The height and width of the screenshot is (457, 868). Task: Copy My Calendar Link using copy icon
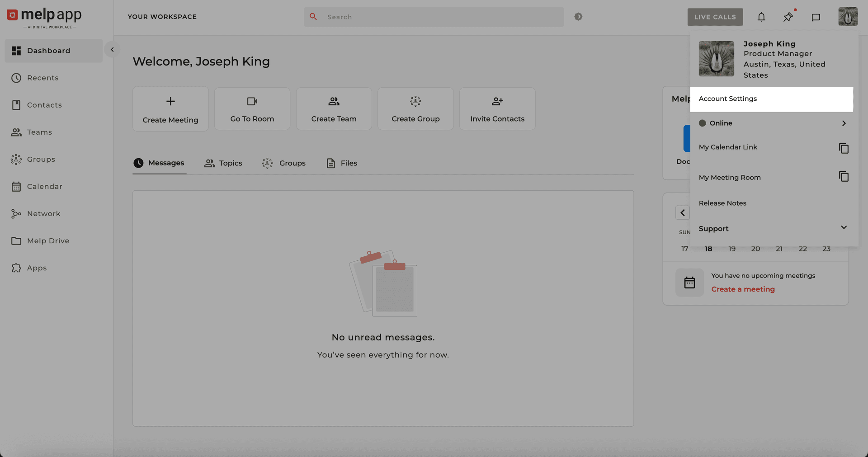[843, 148]
